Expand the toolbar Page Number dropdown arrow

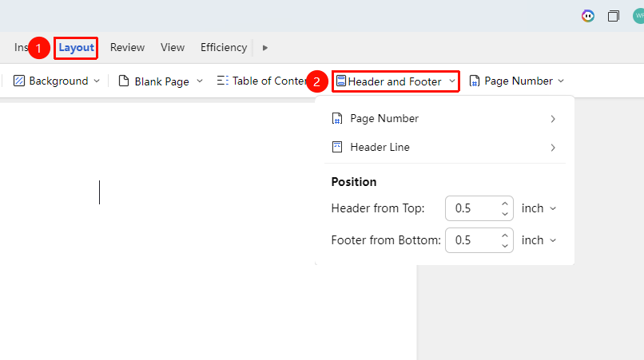pyautogui.click(x=561, y=81)
